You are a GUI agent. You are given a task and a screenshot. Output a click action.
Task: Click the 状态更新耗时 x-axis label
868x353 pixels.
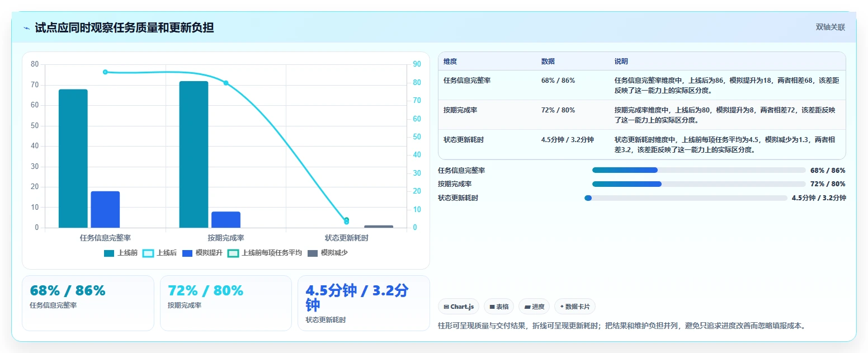click(347, 238)
